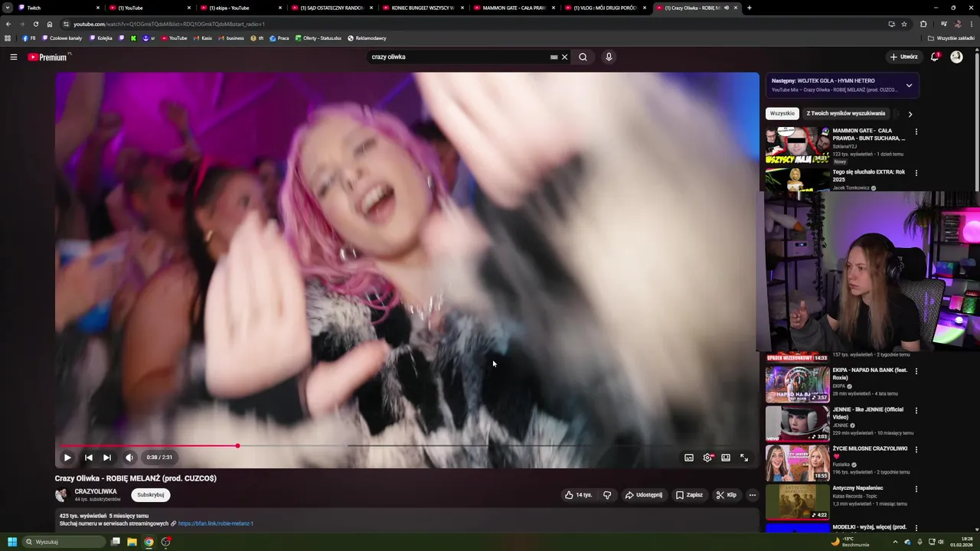Like the video, 14 tys. button

coord(578,495)
